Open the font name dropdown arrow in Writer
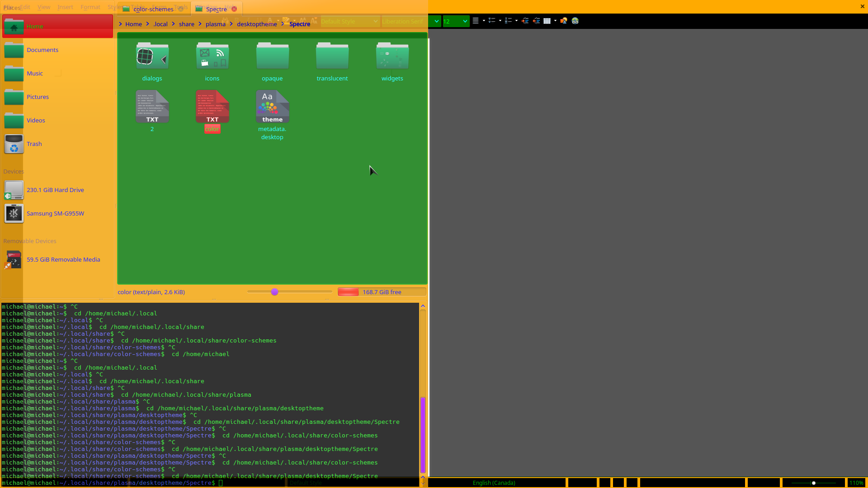Viewport: 868px width, 488px height. [436, 21]
